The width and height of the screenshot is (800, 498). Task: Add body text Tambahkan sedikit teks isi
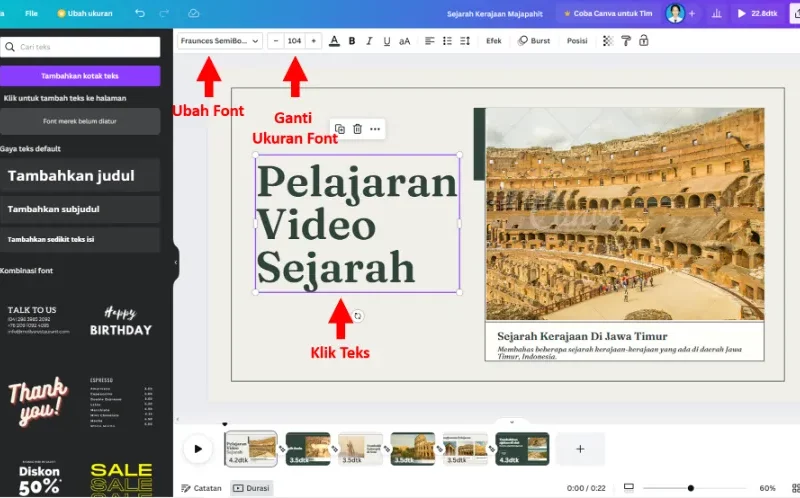pyautogui.click(x=80, y=239)
